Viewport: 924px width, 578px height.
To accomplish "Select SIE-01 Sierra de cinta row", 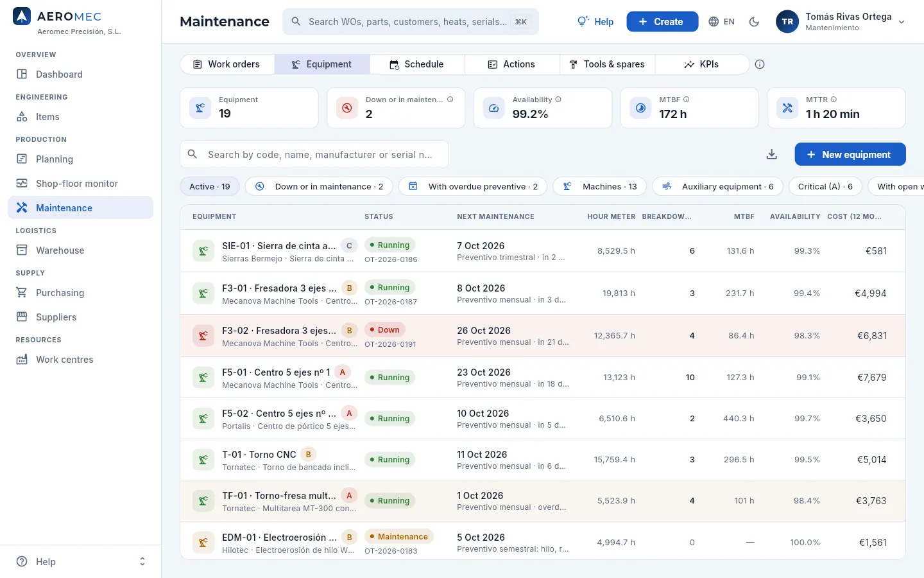I will pos(543,251).
